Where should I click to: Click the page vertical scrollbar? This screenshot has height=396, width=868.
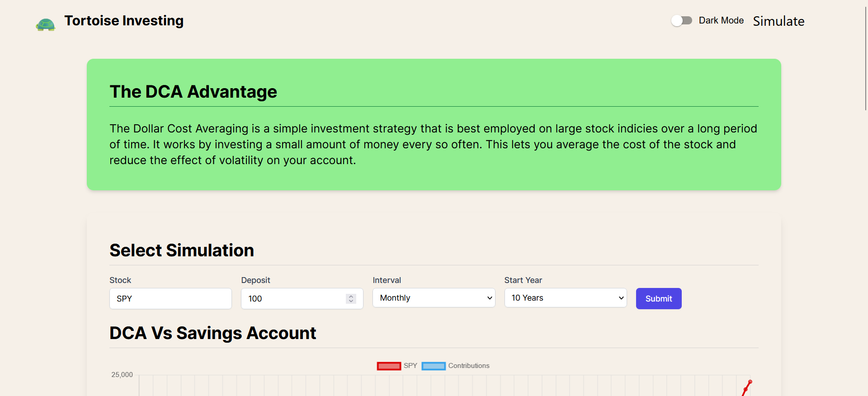point(865,59)
